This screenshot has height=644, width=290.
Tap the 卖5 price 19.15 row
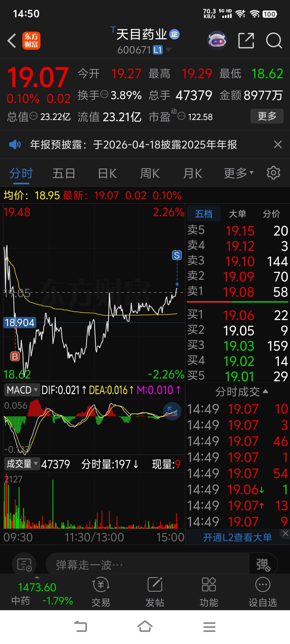point(238,230)
